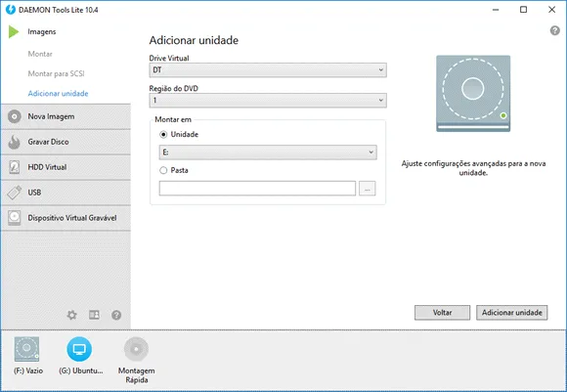Screen dimensions: 567x392
Task: Click the Montagem Rápida disc icon
Action: pos(136,349)
